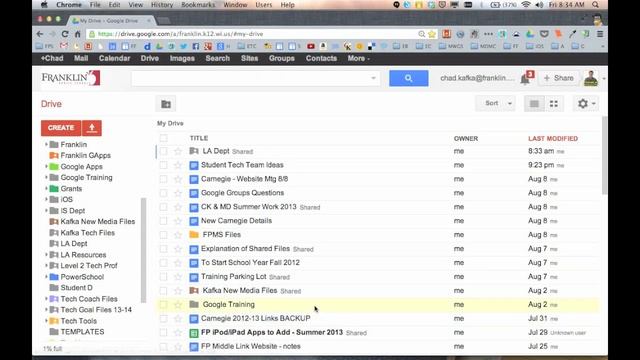Star the Google Training row

click(178, 304)
